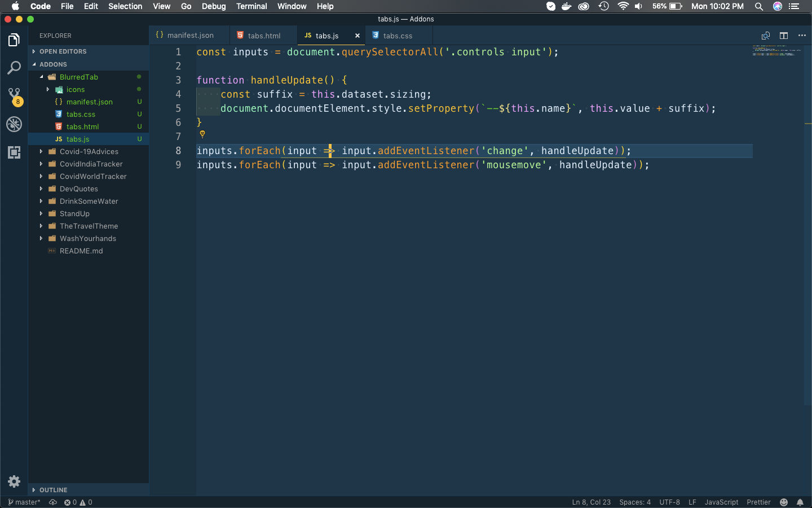The image size is (812, 508).
Task: Change indentation via Spaces: 4
Action: (635, 502)
